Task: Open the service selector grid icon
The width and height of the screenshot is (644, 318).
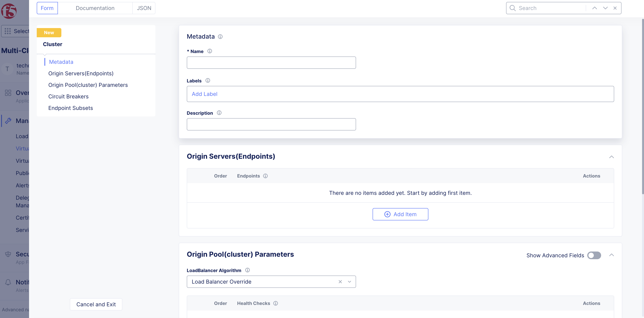Action: point(8,31)
